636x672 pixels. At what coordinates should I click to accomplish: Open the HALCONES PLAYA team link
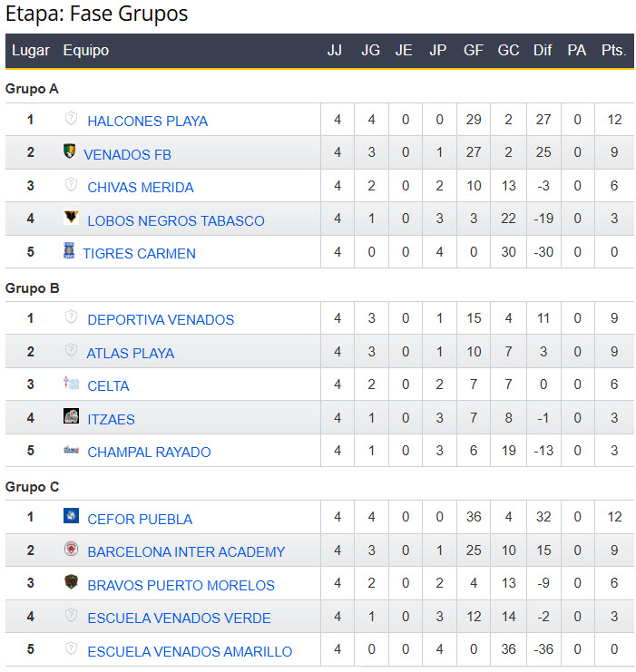pyautogui.click(x=147, y=122)
